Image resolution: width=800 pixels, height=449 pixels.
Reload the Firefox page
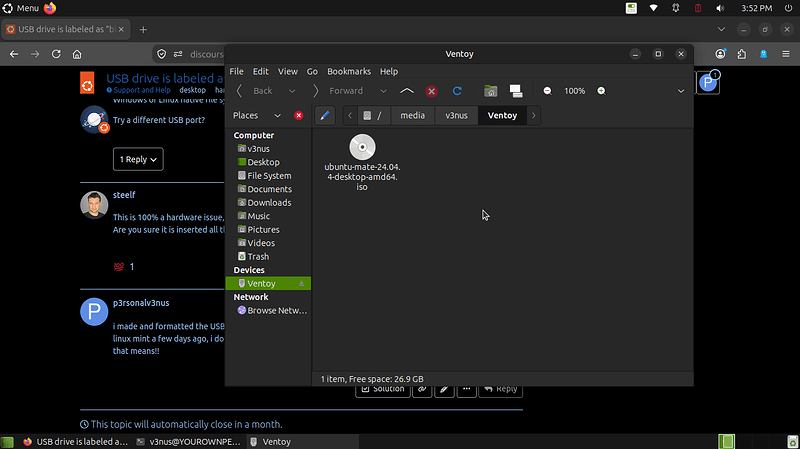tap(56, 54)
